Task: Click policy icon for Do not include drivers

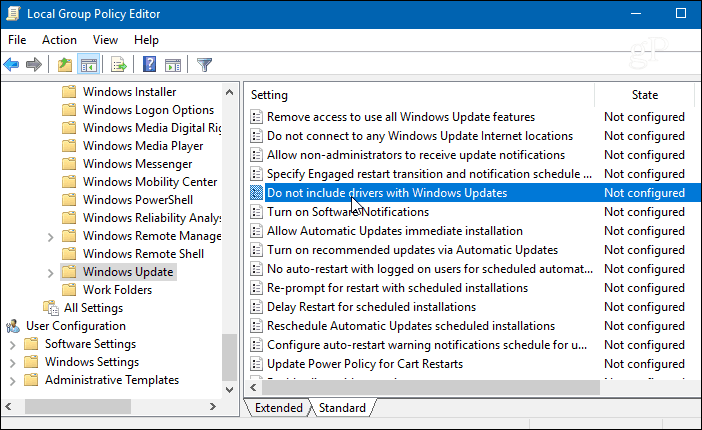Action: point(256,193)
